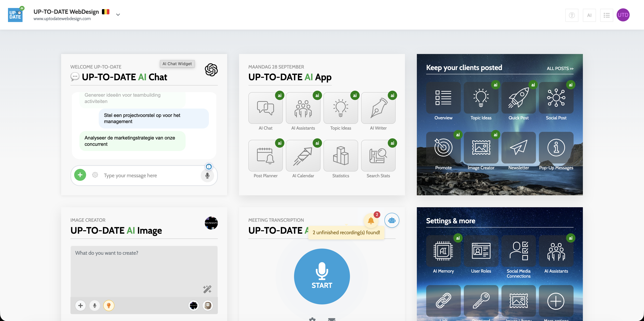Open chat settings gear beside message field
The image size is (644, 321).
pyautogui.click(x=95, y=175)
